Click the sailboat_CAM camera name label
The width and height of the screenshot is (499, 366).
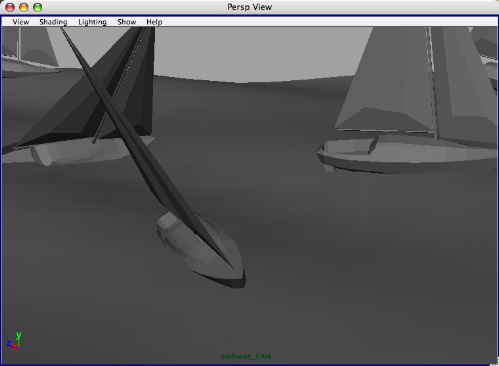[x=246, y=356]
